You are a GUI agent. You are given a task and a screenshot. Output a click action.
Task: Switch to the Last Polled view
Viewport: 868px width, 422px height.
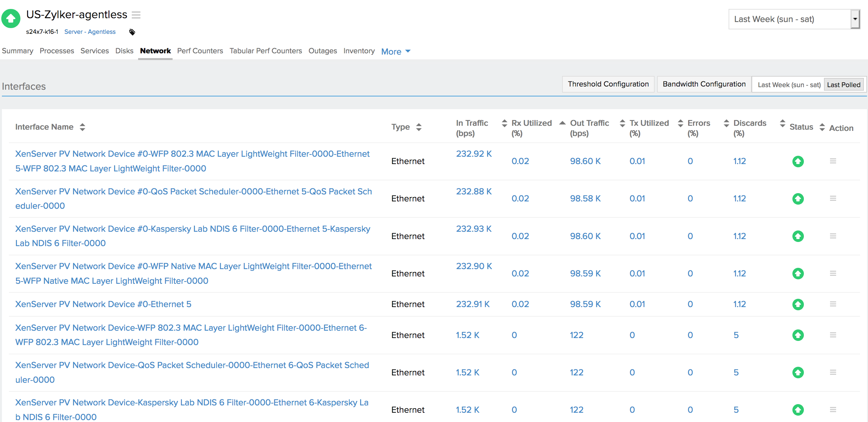click(844, 84)
